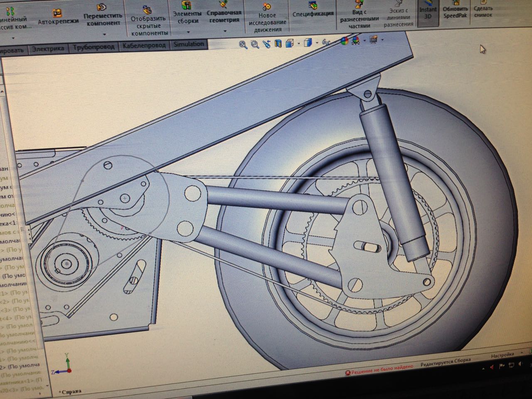The image size is (532, 399).
Task: Click the section view icon
Action: point(278,43)
